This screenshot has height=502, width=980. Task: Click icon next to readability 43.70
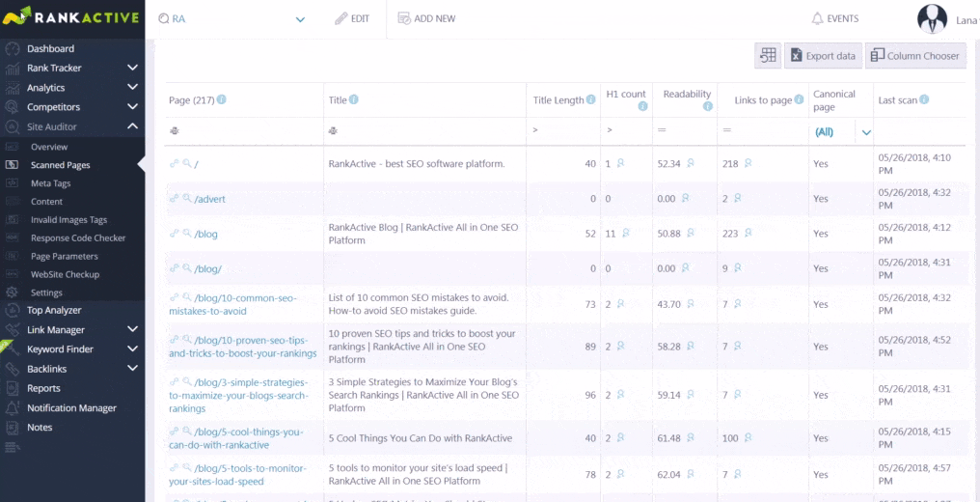(691, 303)
